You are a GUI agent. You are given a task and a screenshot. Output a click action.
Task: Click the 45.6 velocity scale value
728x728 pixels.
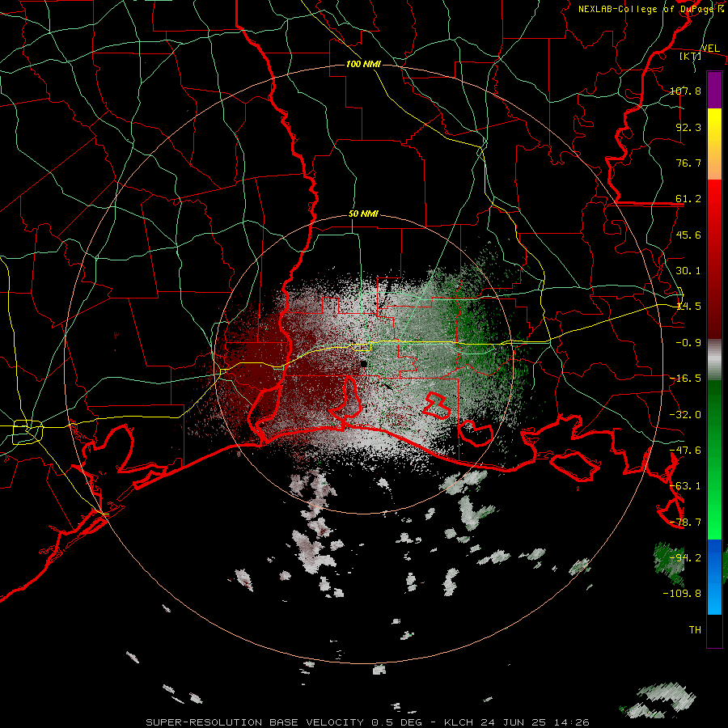click(688, 235)
